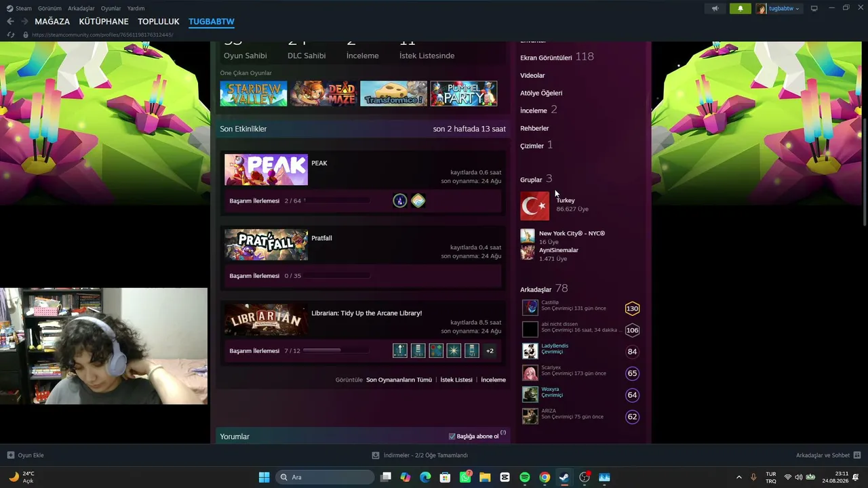Click Pratfall achievement progress bar
This screenshot has height=488, width=868.
(x=337, y=276)
